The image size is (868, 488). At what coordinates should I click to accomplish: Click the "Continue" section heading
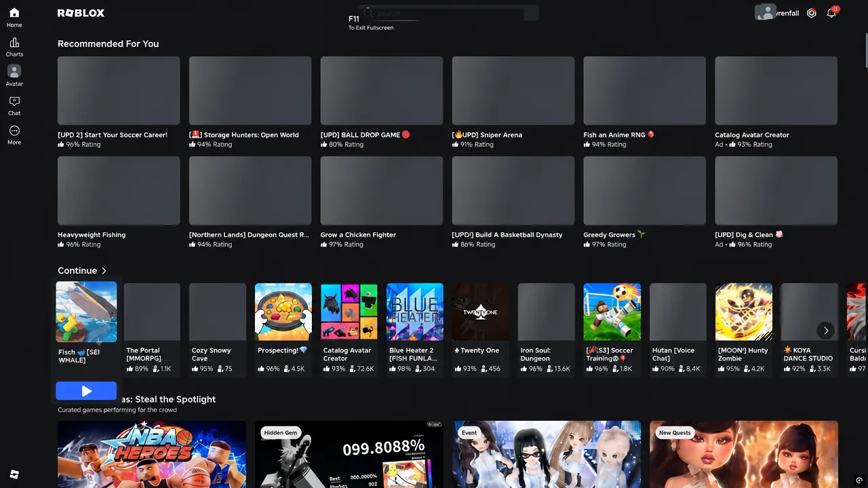point(77,270)
